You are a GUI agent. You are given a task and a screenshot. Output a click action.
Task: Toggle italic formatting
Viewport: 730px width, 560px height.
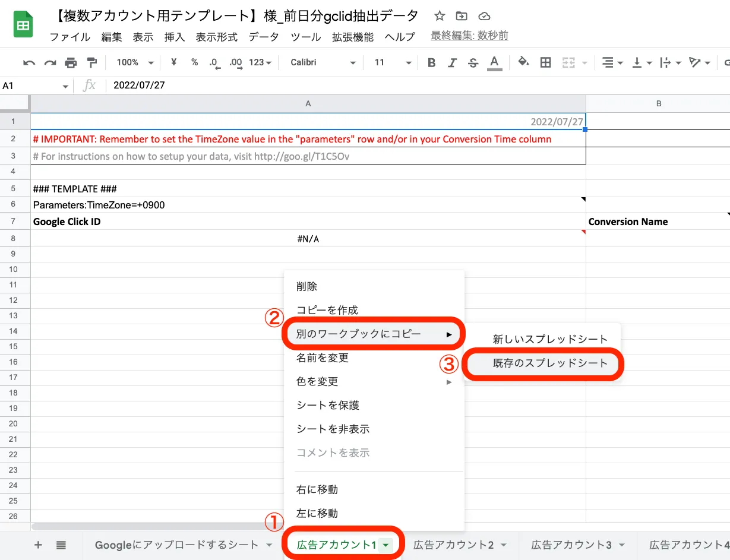453,62
